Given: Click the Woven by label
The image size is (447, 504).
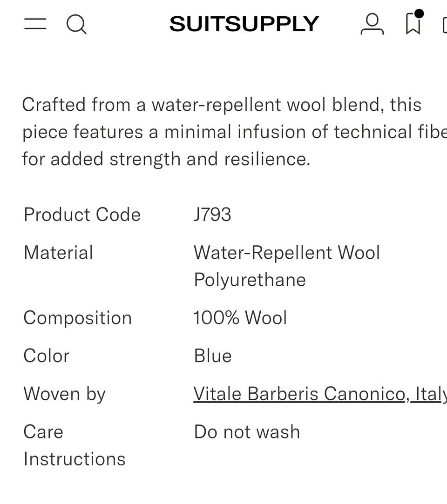Looking at the screenshot, I should click(65, 394).
